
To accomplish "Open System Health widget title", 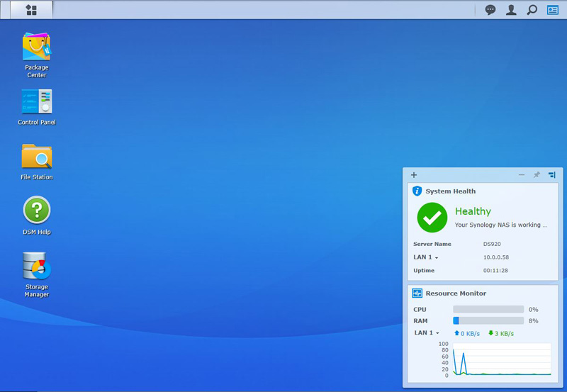I will 450,191.
